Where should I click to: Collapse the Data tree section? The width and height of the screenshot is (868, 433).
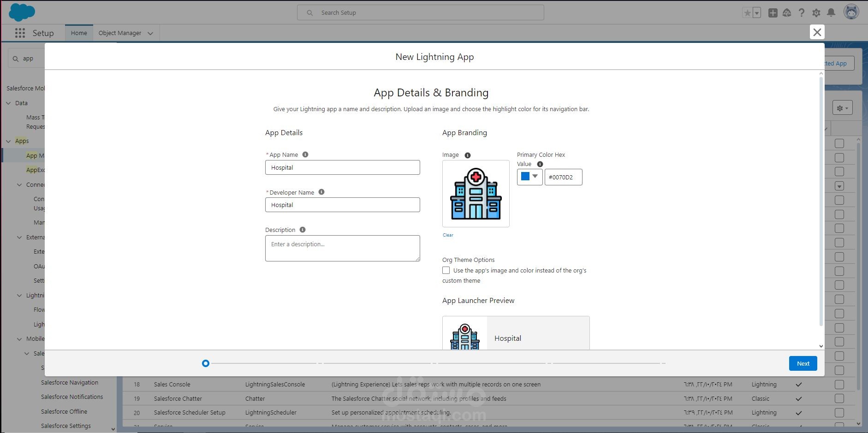tap(8, 103)
